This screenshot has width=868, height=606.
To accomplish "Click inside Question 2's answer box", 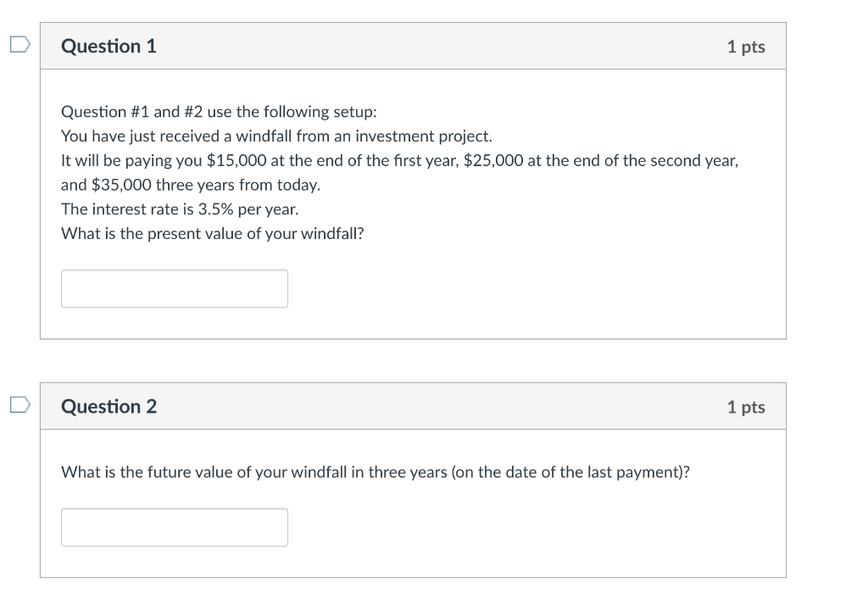I will (174, 526).
